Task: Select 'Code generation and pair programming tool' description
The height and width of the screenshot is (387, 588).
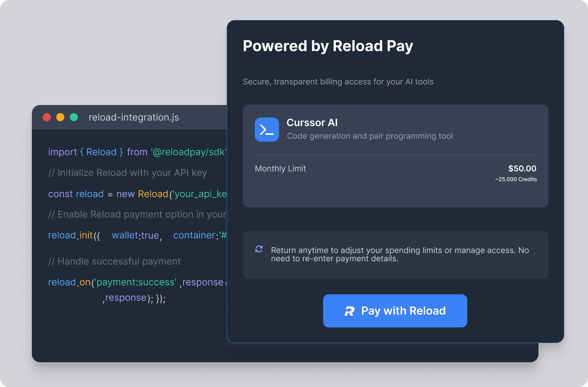Action: point(370,136)
